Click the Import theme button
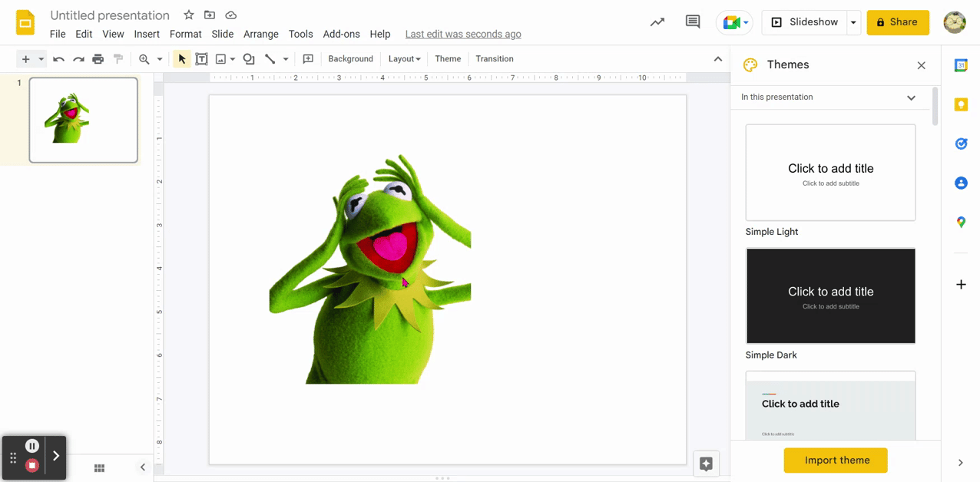Image resolution: width=980 pixels, height=482 pixels. (836, 461)
